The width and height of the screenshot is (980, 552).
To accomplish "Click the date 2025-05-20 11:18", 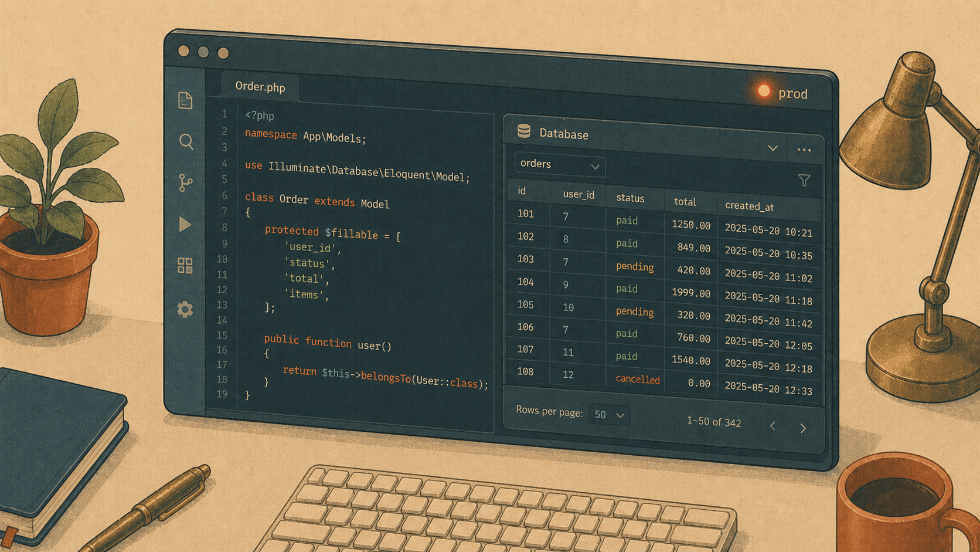I will point(768,299).
